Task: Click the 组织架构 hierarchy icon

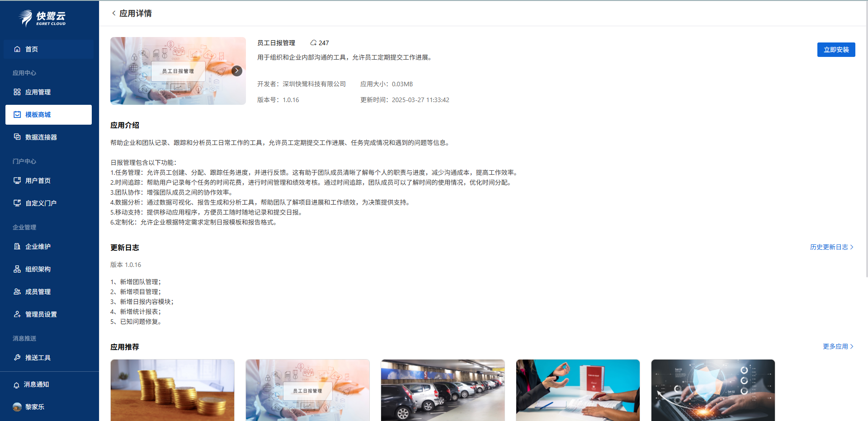Action: [x=17, y=269]
